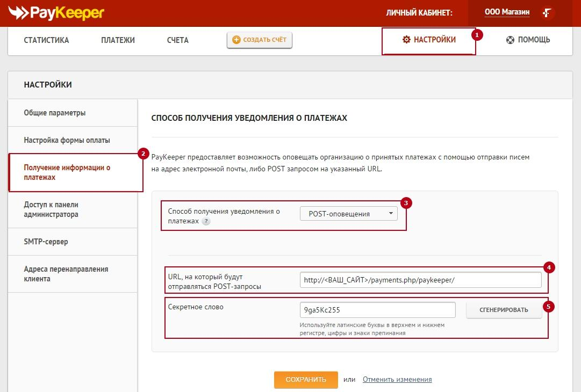
Task: Go to the Счета tab
Action: tap(177, 40)
